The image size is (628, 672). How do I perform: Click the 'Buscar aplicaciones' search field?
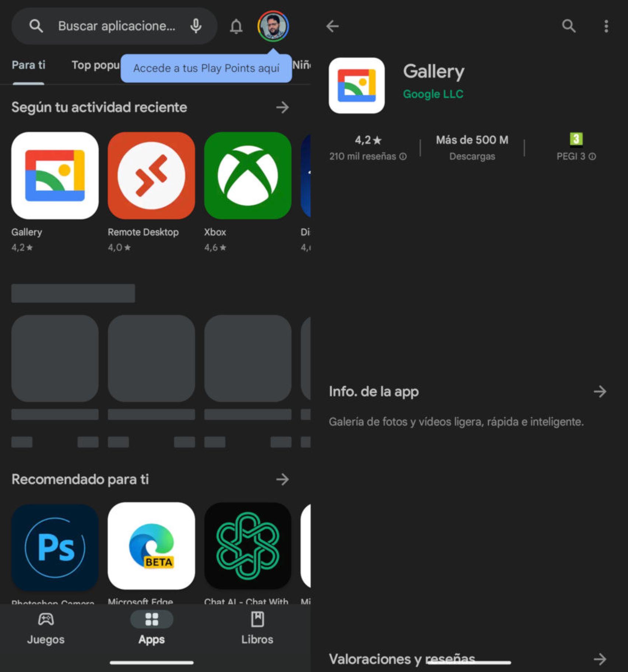(x=114, y=26)
